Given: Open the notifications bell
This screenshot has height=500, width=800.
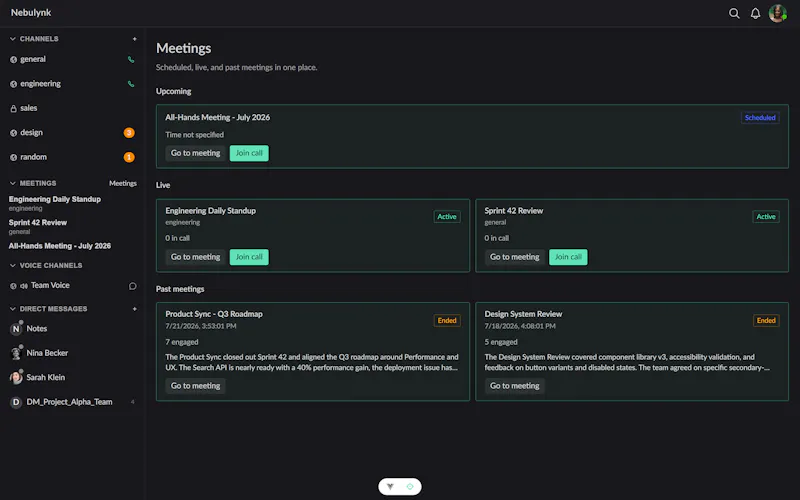Looking at the screenshot, I should coord(755,13).
